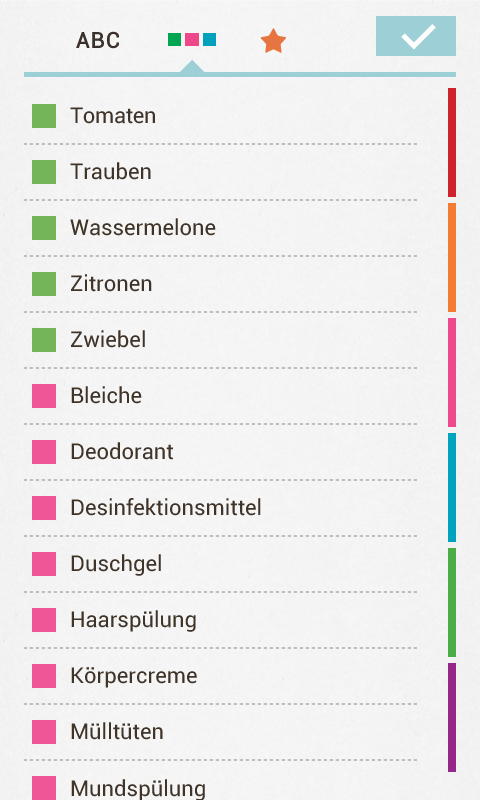Tap pink square beside Mülltüten
Image resolution: width=480 pixels, height=800 pixels.
44,732
